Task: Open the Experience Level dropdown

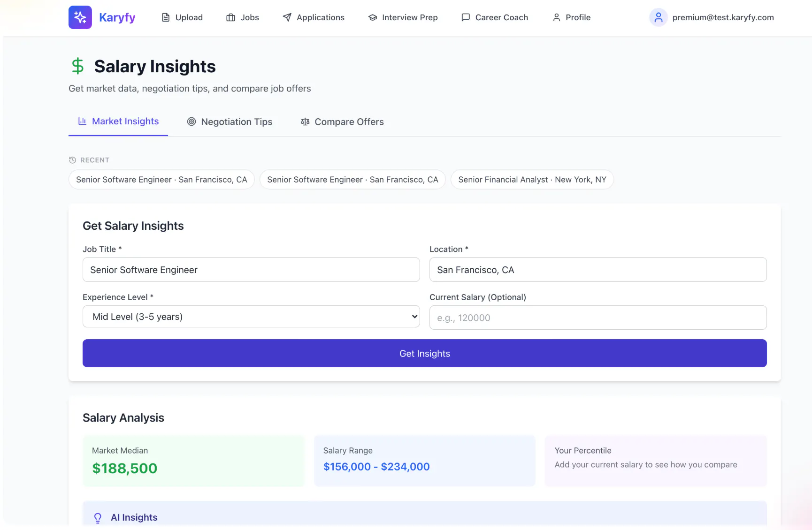Action: coord(251,317)
